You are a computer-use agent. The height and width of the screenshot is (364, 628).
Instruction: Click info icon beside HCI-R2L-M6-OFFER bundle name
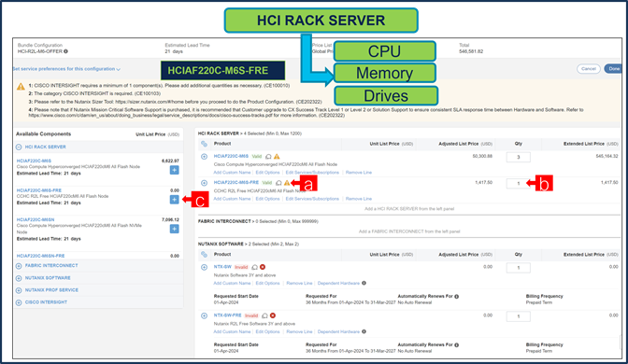pyautogui.click(x=65, y=51)
